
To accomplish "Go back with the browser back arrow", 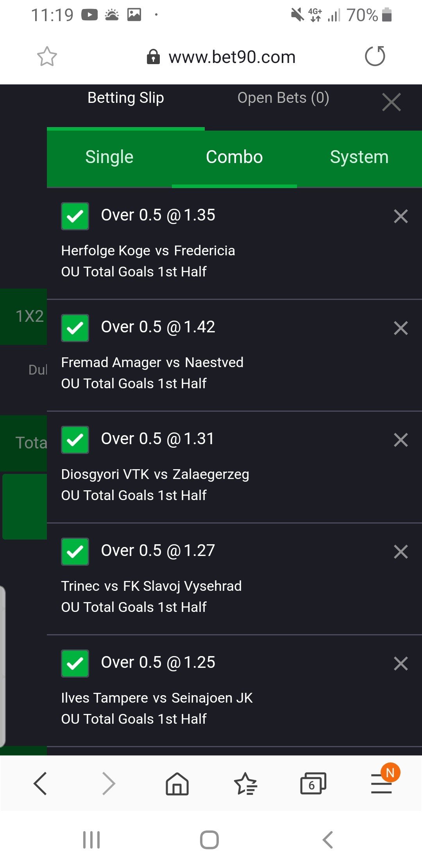I will click(41, 784).
